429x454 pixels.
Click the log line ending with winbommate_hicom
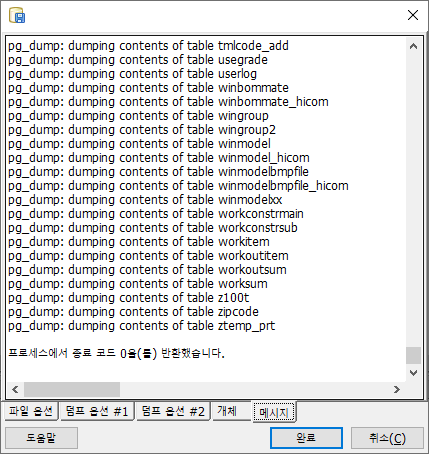[x=168, y=102]
